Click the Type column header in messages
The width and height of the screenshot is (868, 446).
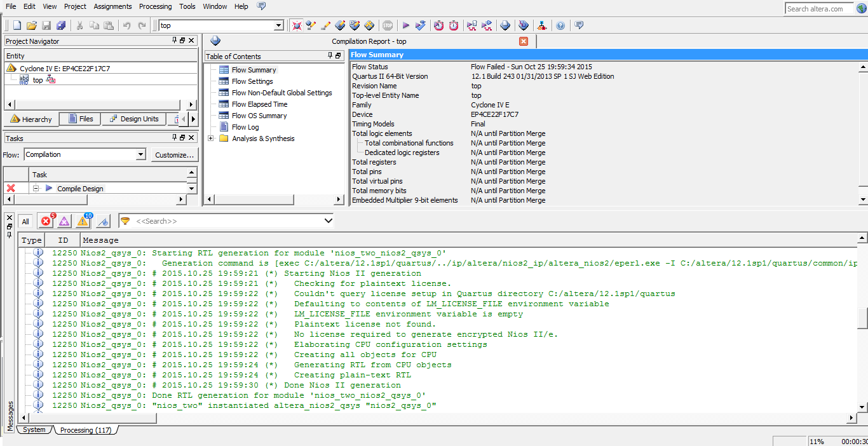tap(31, 240)
